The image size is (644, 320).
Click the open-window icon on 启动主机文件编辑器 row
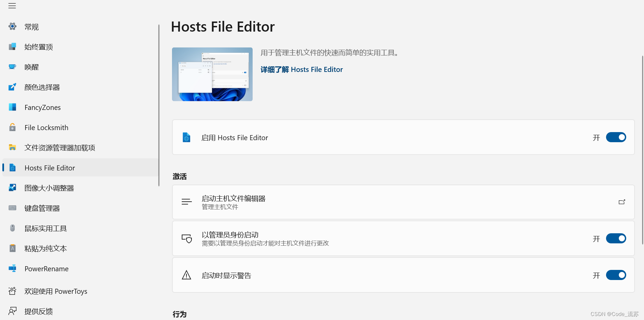click(622, 202)
